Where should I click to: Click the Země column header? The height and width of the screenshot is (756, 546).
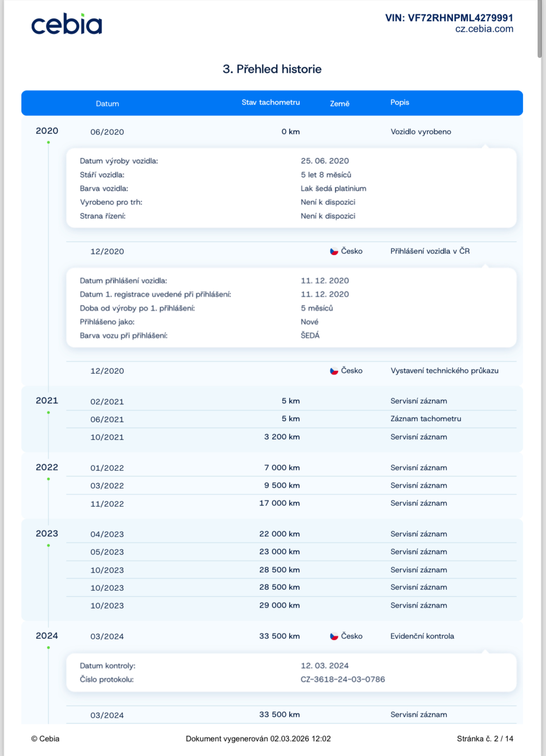339,104
